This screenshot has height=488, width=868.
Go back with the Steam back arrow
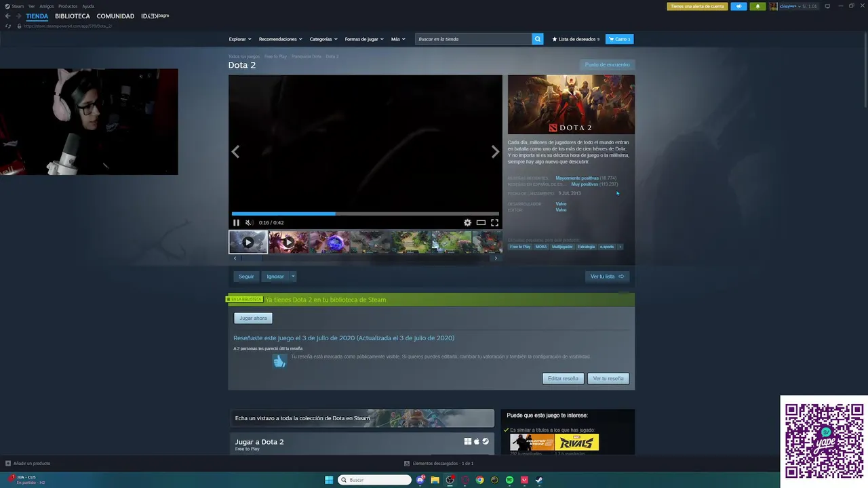[8, 16]
